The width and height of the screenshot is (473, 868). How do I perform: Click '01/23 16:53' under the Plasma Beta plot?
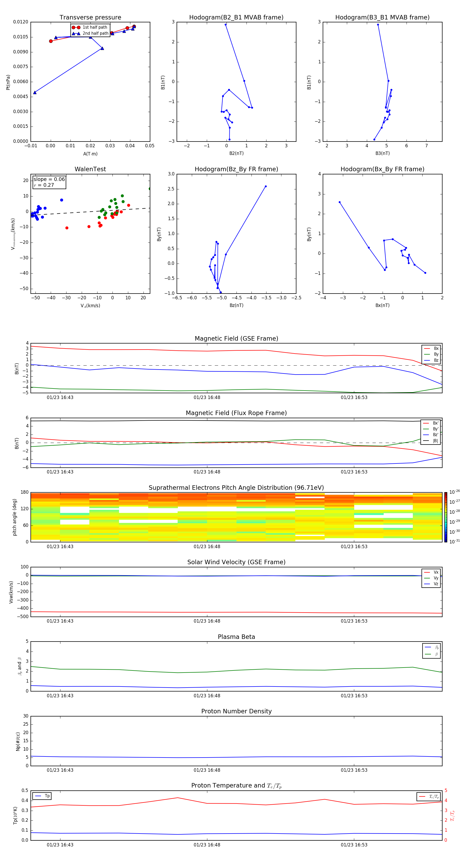pos(354,696)
